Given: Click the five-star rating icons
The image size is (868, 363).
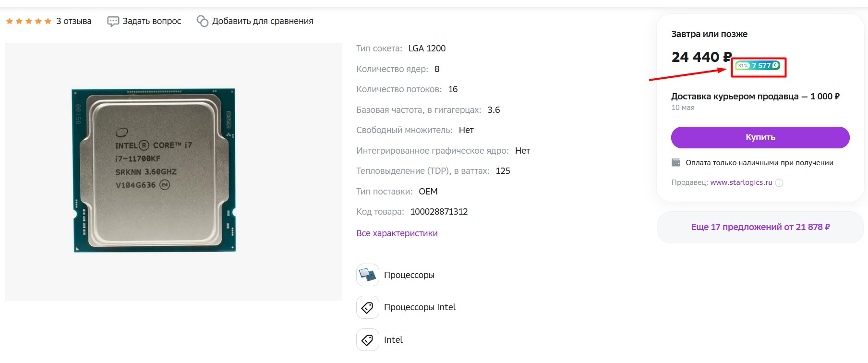Looking at the screenshot, I should (29, 21).
